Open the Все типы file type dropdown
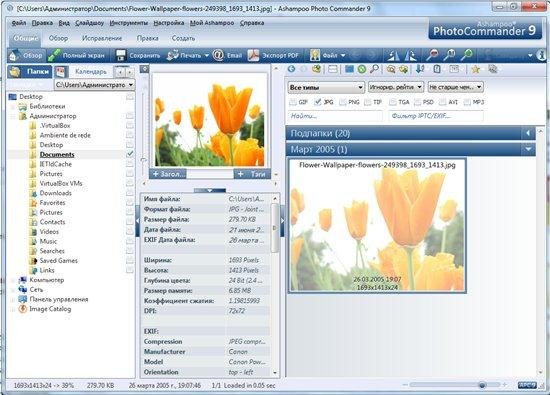This screenshot has height=395, width=550. [x=326, y=87]
